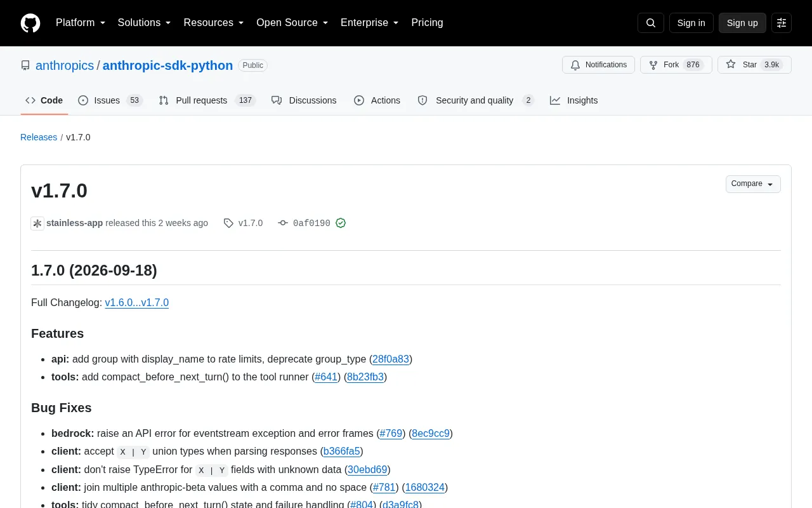Expand the Enterprise menu
Image resolution: width=812 pixels, height=508 pixels.
370,23
